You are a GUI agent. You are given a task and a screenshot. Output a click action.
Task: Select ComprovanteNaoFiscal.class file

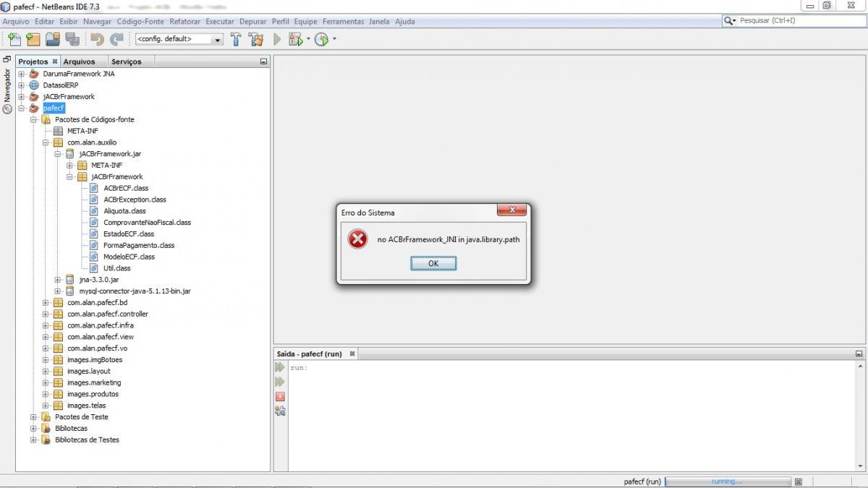coord(147,223)
